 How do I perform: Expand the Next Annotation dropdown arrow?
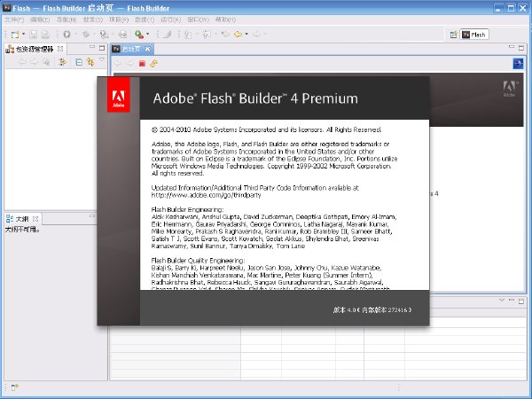tap(197, 35)
